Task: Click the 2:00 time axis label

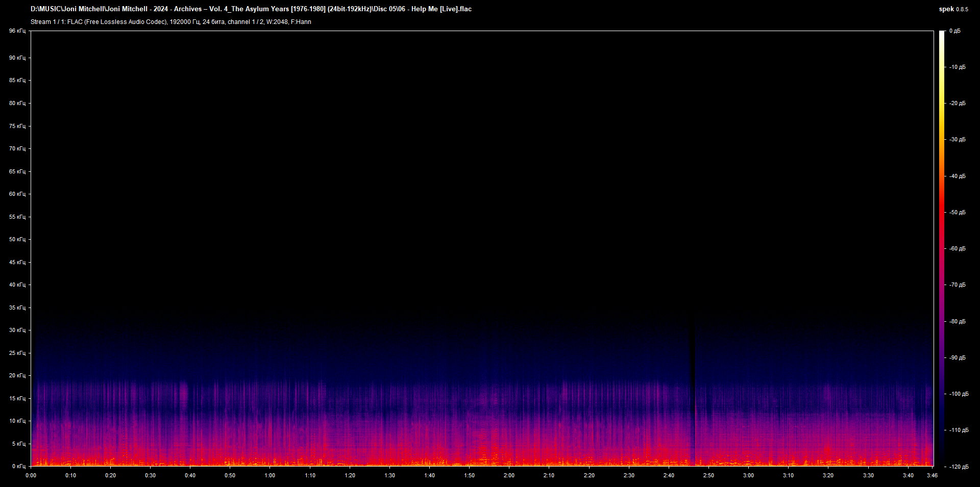Action: [508, 475]
